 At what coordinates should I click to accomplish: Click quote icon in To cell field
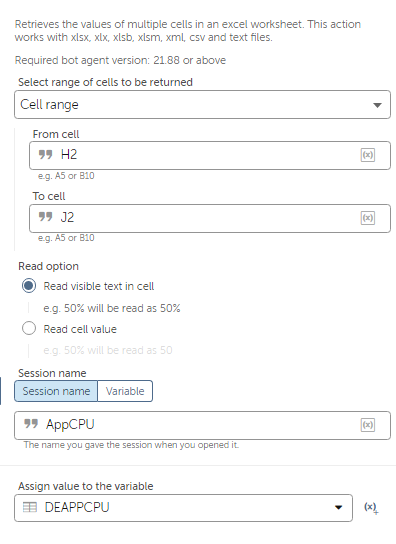click(x=45, y=217)
